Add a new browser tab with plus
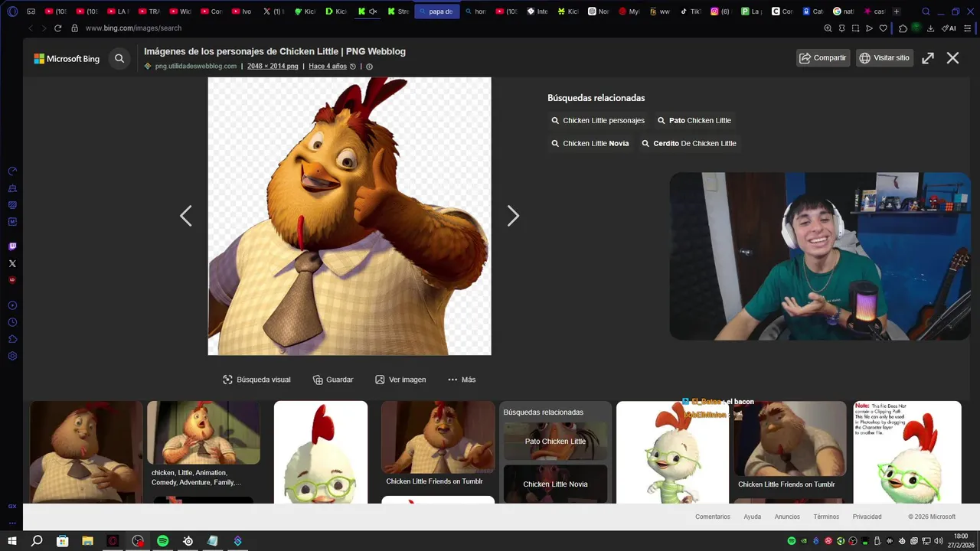980x551 pixels. (897, 11)
